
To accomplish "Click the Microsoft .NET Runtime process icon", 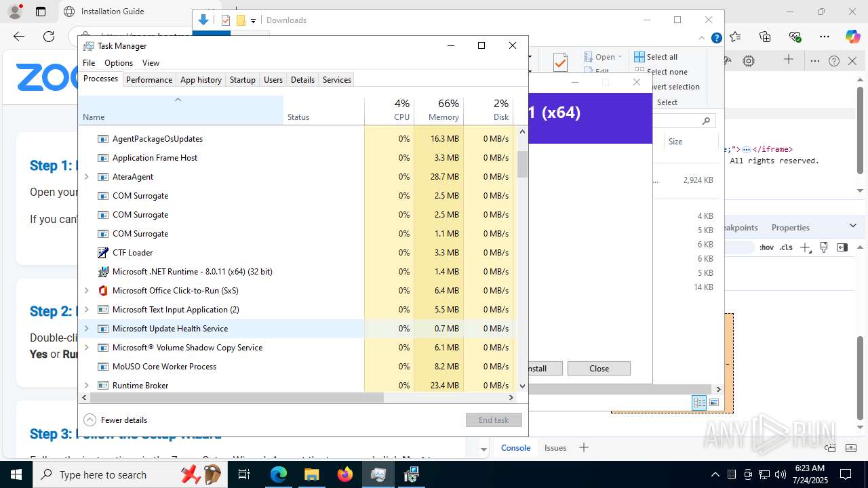I will click(103, 272).
